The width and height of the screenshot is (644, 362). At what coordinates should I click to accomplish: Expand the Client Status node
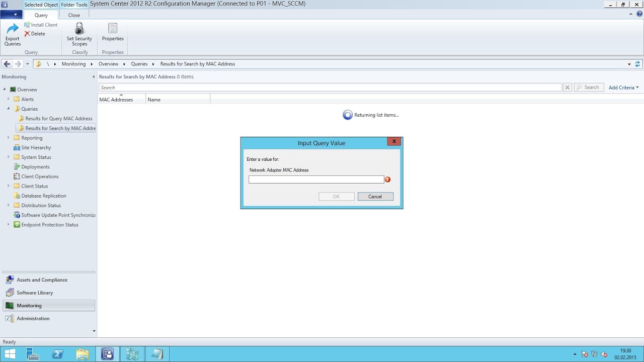[x=9, y=186]
